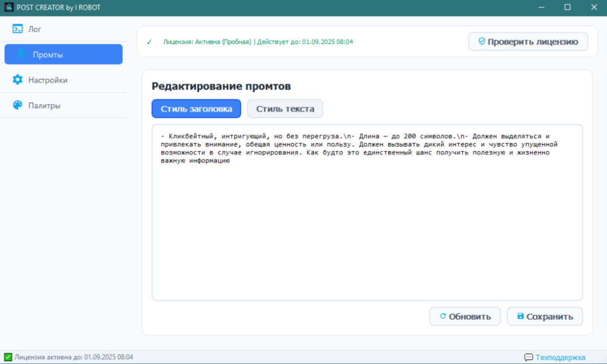607x364 pixels.
Task: Click the chat bubble icon beside Техподдержка
Action: click(x=528, y=357)
